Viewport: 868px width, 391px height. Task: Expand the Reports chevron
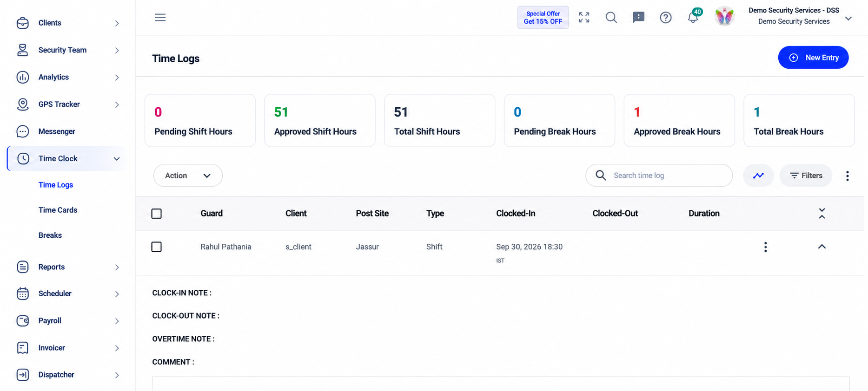(x=117, y=267)
